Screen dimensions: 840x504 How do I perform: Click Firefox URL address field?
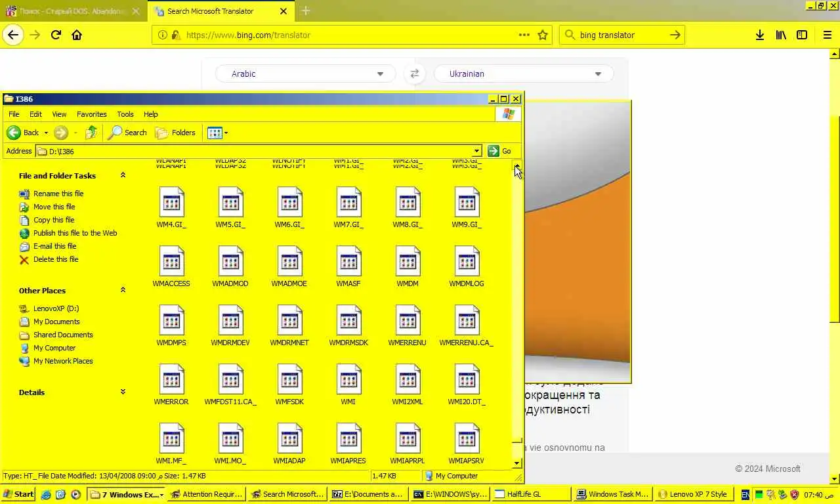click(351, 35)
